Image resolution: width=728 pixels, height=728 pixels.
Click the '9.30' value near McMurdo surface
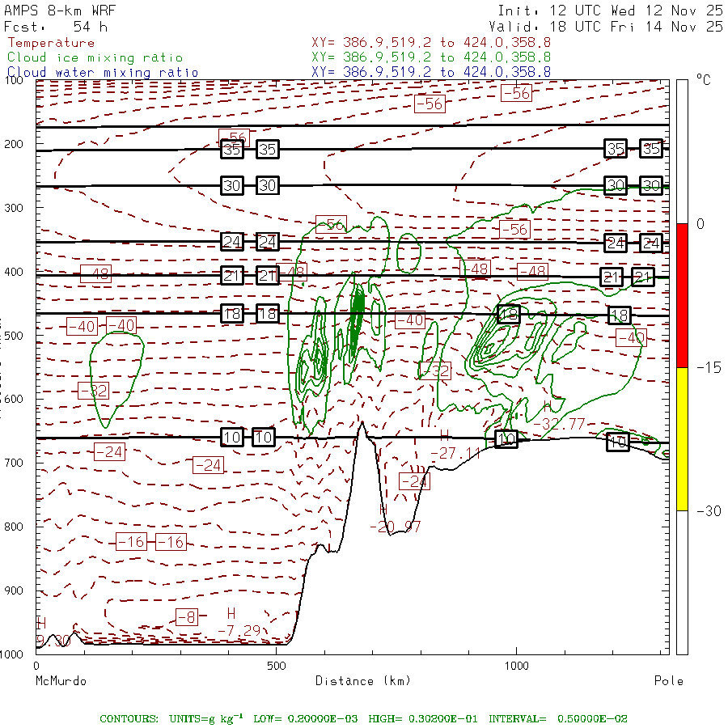(53, 641)
